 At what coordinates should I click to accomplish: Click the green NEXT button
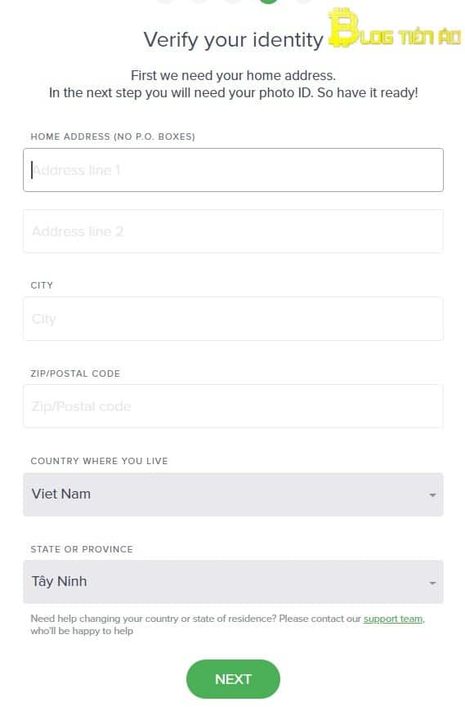click(x=233, y=679)
